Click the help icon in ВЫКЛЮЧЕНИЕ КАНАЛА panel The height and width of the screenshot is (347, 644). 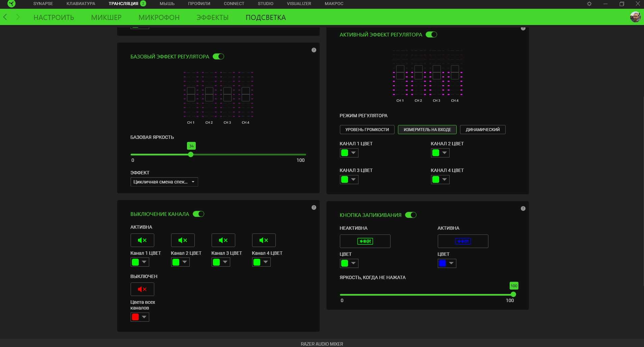tap(314, 207)
